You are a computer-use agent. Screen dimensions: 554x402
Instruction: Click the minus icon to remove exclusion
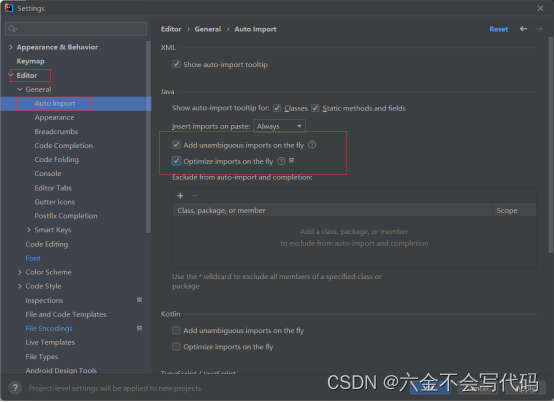(195, 196)
